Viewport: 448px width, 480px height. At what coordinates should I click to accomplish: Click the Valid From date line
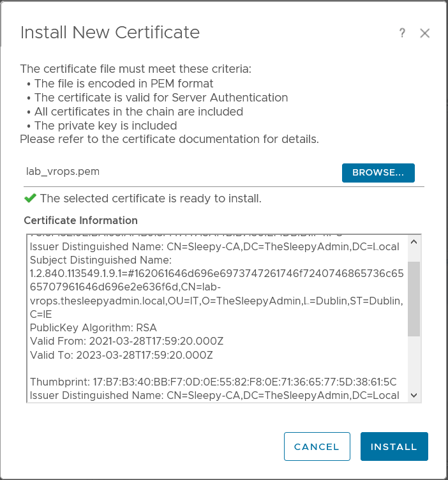[126, 341]
